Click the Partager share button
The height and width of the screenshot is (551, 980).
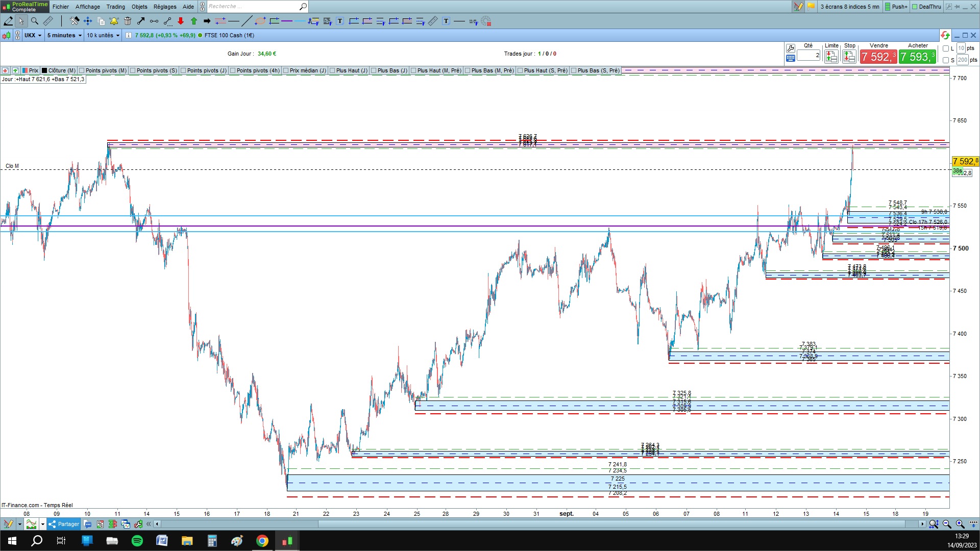(64, 524)
